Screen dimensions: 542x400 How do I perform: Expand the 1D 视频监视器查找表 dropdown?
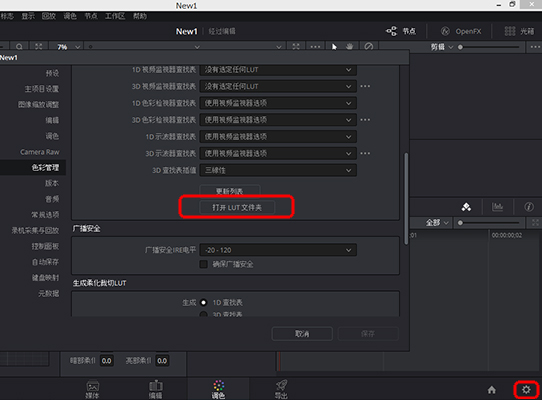click(278, 69)
